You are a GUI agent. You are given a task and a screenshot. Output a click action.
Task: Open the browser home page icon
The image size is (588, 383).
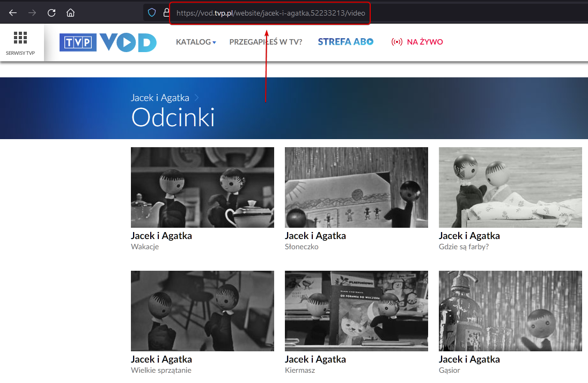[x=70, y=13]
